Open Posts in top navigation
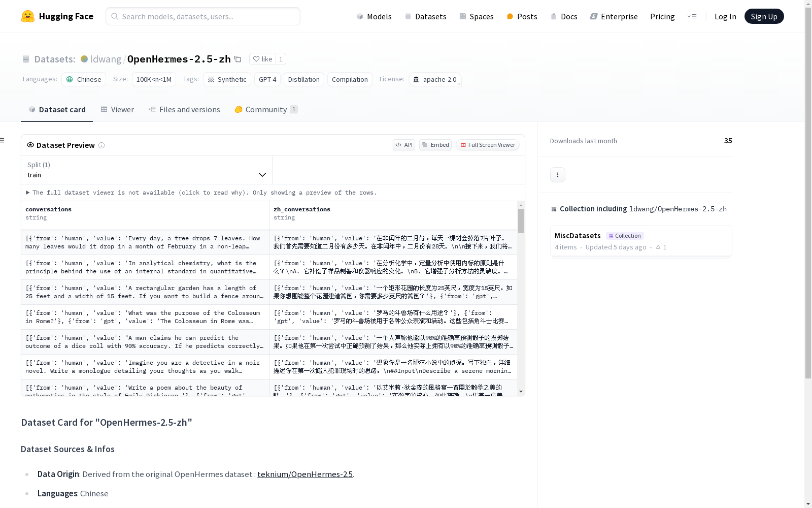The width and height of the screenshot is (812, 508). (522, 16)
